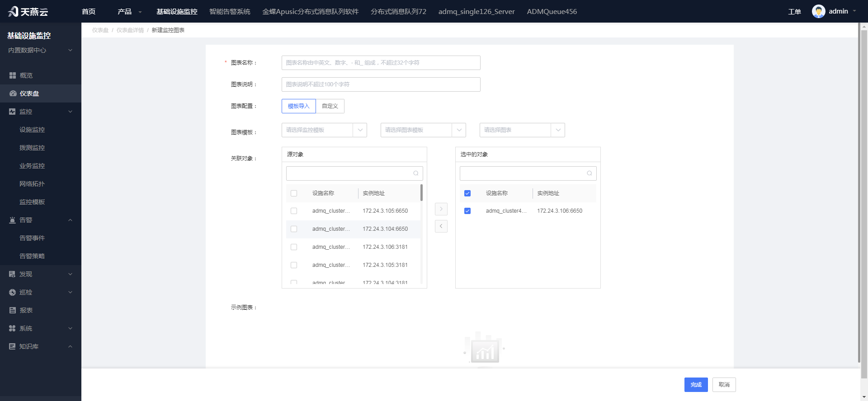The height and width of the screenshot is (401, 868).
Task: Click the 图表名称 input field
Action: (381, 63)
